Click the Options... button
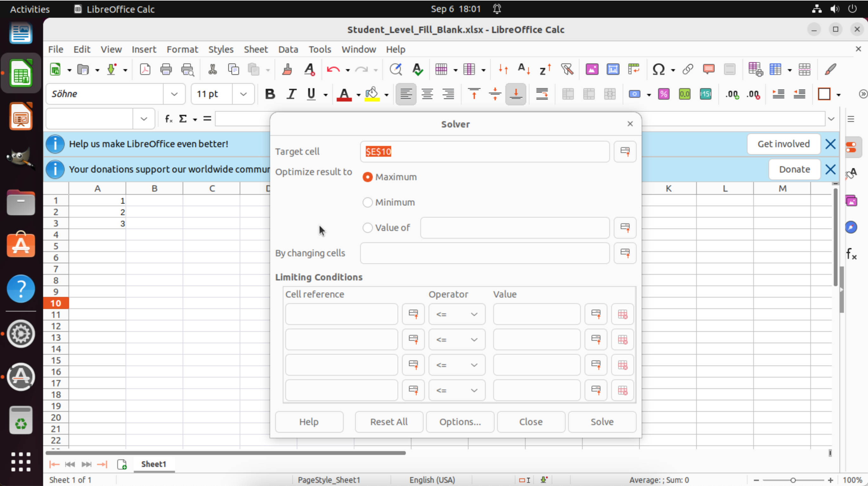Image resolution: width=868 pixels, height=486 pixels. [460, 422]
